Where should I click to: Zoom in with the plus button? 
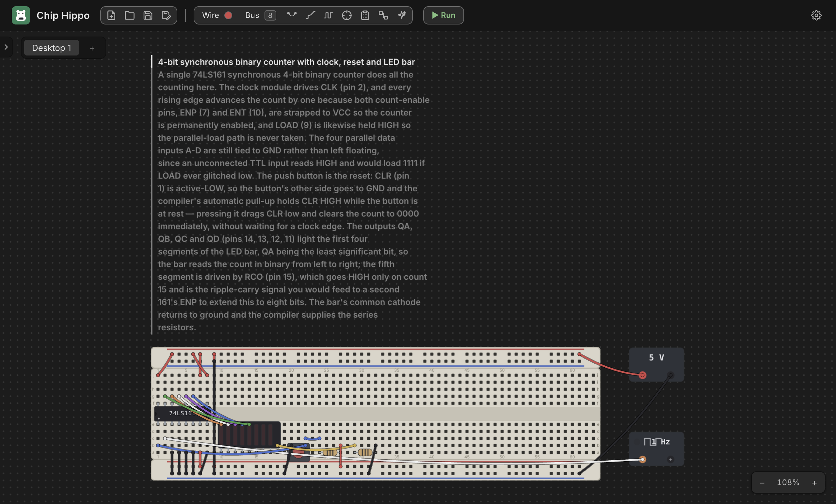click(814, 483)
